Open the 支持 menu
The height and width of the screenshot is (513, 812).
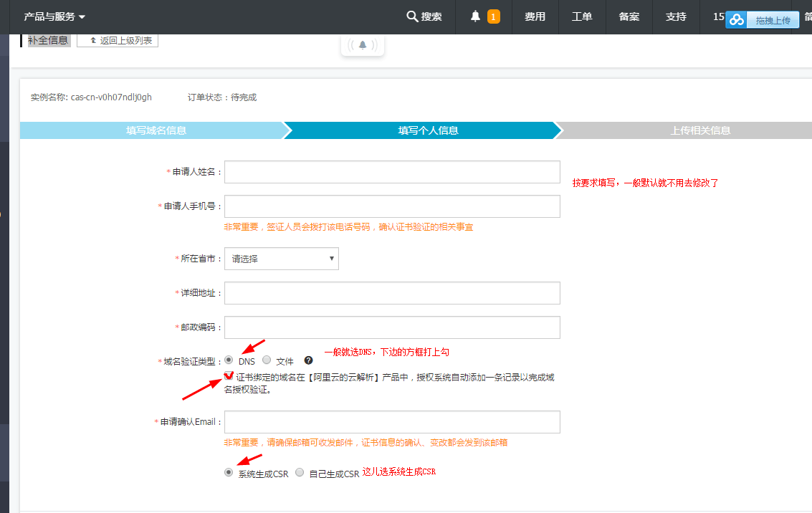tap(677, 17)
